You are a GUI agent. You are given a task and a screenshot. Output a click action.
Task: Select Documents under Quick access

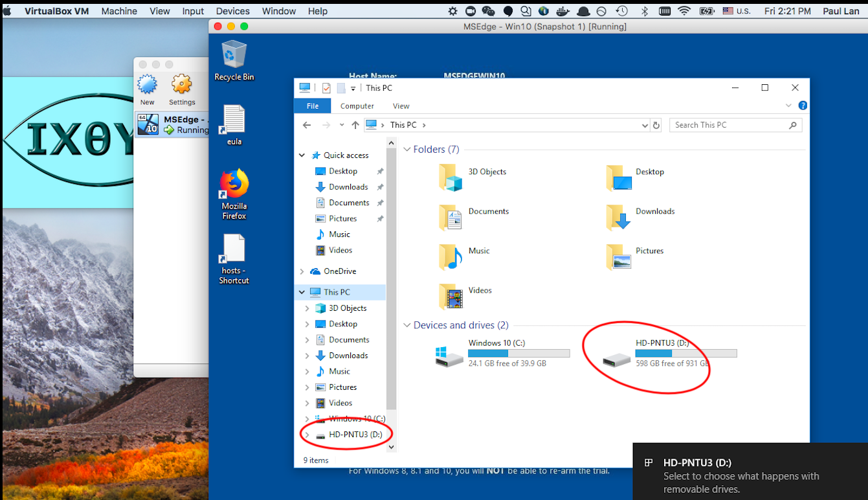(x=349, y=203)
